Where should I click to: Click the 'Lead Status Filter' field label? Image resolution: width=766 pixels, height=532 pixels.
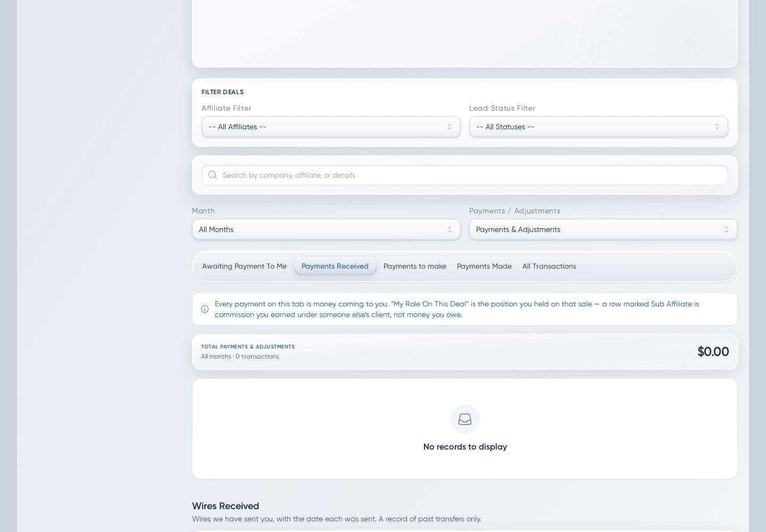[502, 108]
